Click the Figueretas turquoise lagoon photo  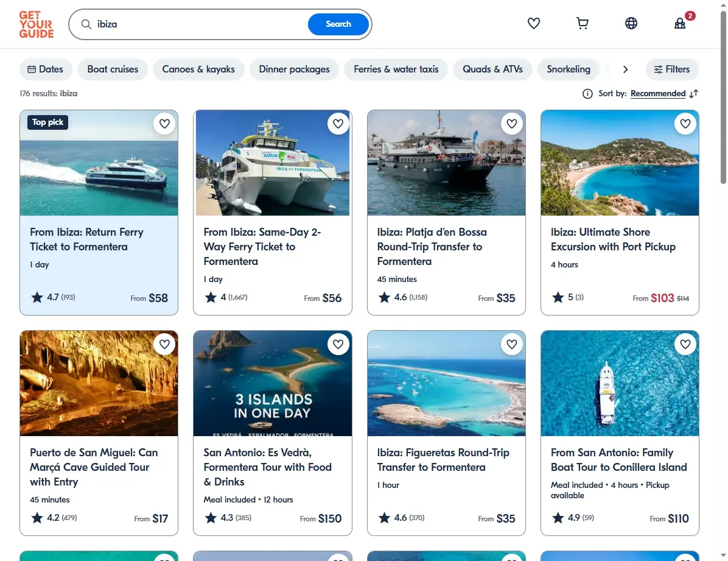coord(446,384)
